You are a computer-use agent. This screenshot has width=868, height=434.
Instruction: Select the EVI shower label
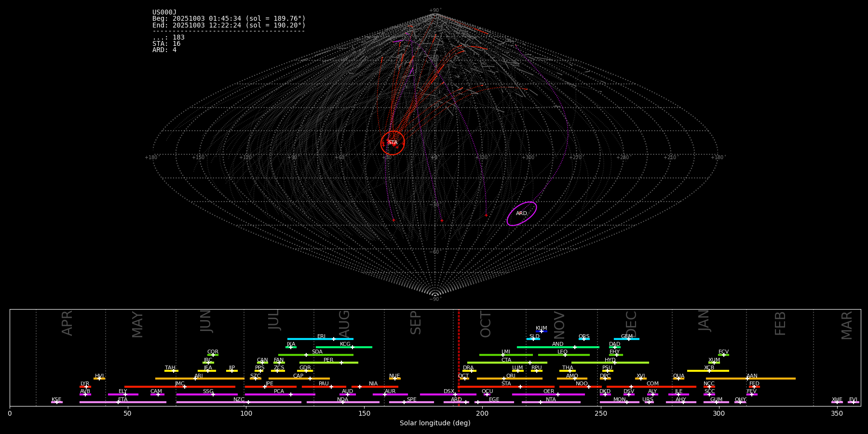click(853, 400)
